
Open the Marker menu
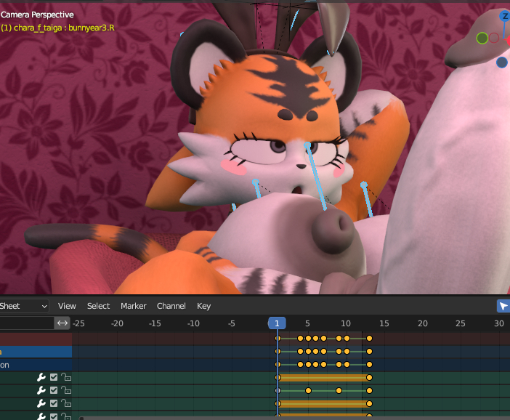pos(133,306)
